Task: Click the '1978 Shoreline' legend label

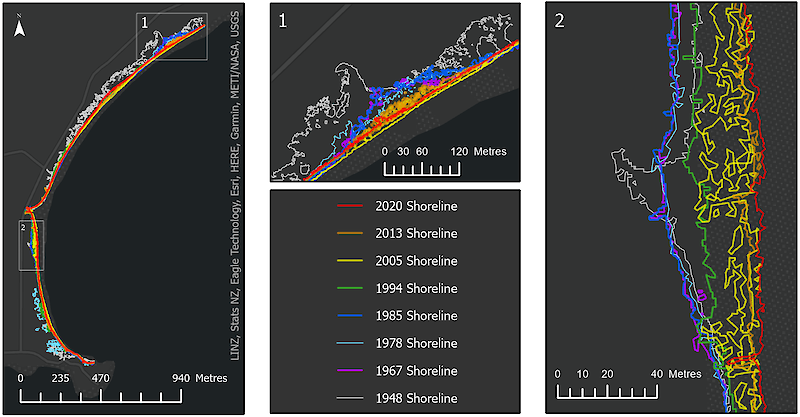Action: [416, 344]
